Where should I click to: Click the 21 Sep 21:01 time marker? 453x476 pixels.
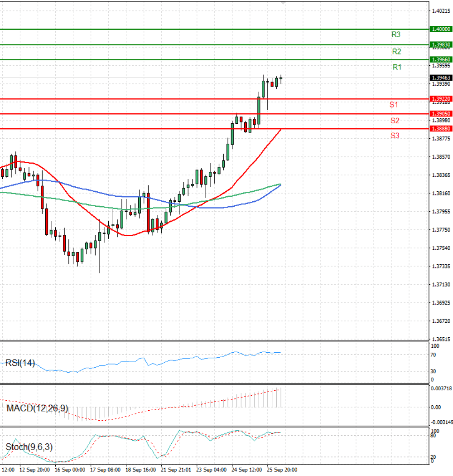[x=176, y=470]
